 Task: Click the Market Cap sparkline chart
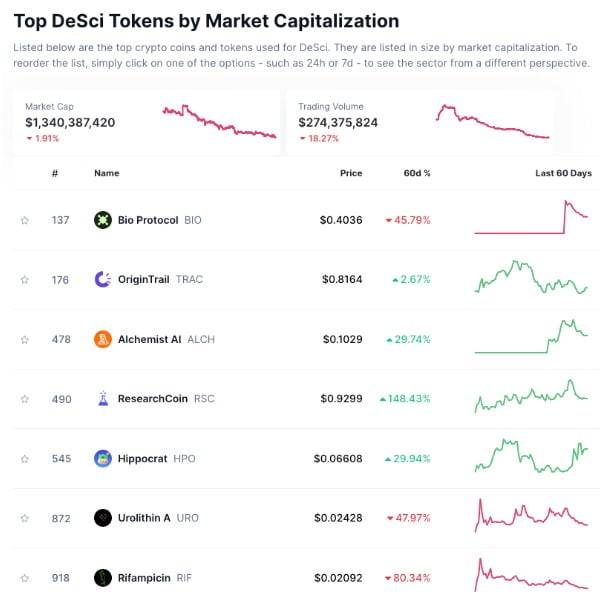click(219, 122)
